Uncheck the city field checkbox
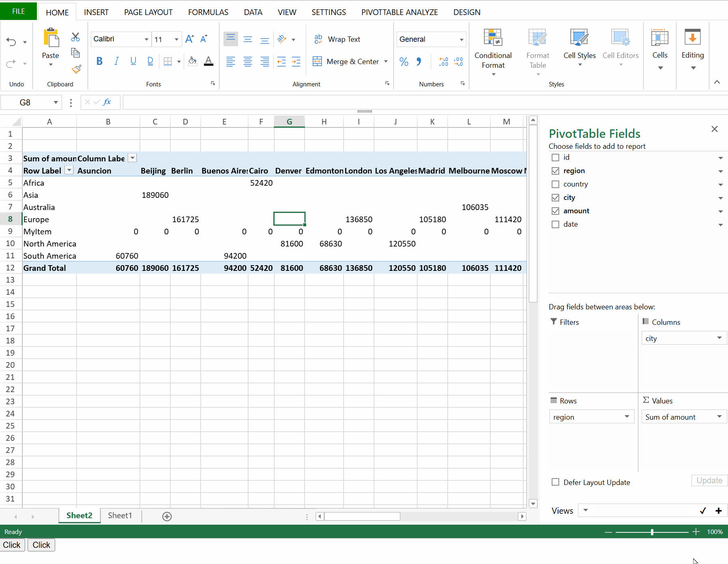This screenshot has width=728, height=564. coord(555,197)
